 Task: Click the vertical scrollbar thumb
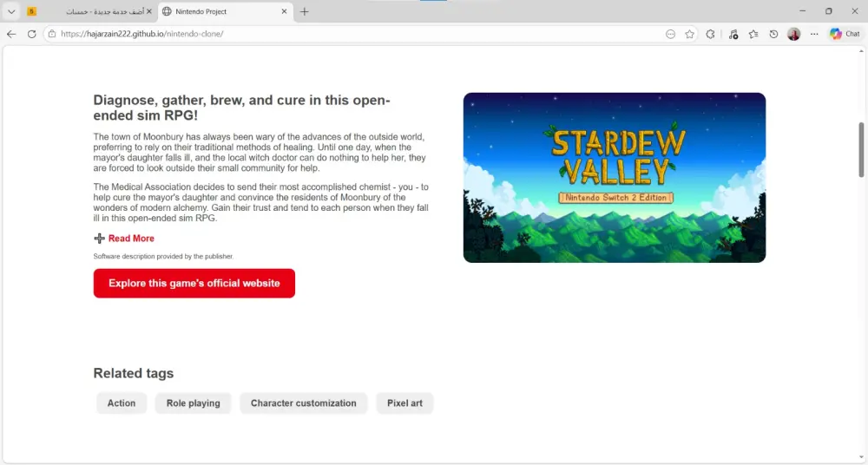point(861,149)
